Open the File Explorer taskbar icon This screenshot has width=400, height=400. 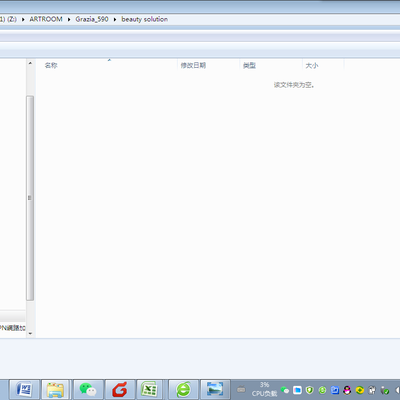click(x=55, y=389)
